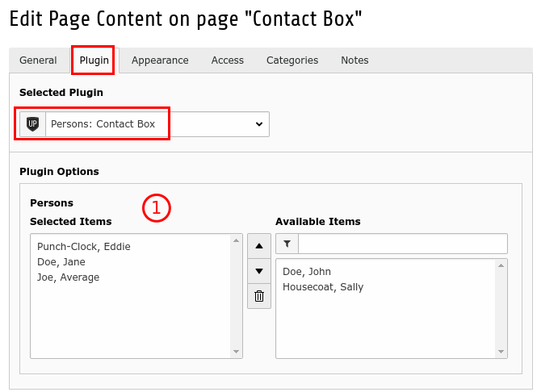Viewport: 537px width, 392px height.
Task: Click the plugin shield icon
Action: tap(32, 124)
